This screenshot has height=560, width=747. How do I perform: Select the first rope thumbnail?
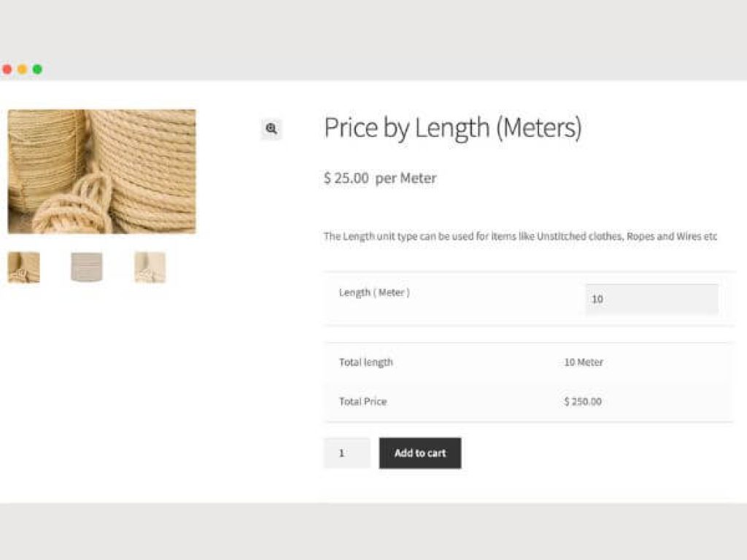tap(23, 267)
